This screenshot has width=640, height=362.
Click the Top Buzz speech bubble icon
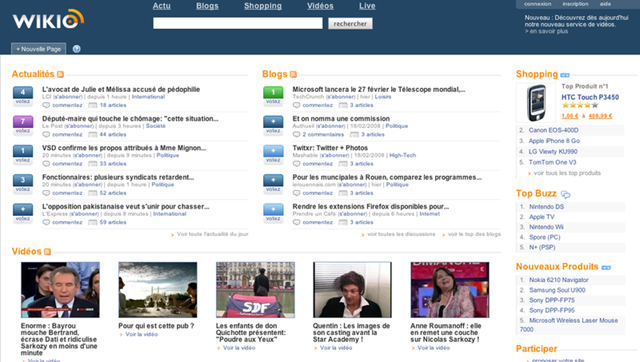pyautogui.click(x=565, y=194)
